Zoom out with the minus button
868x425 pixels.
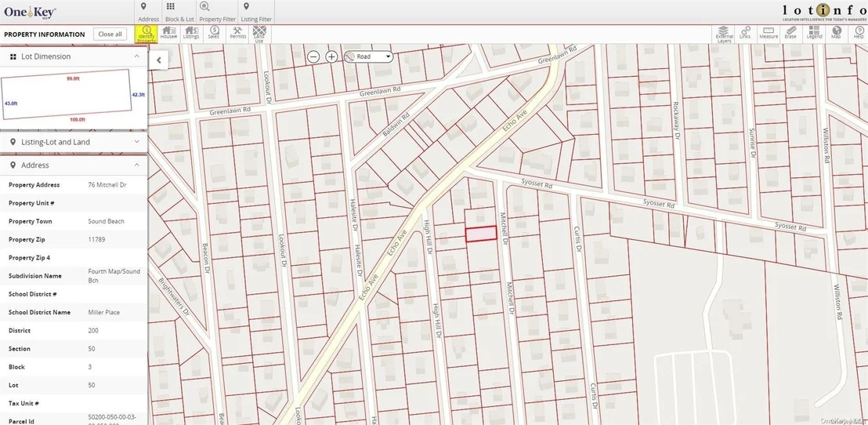click(x=314, y=56)
